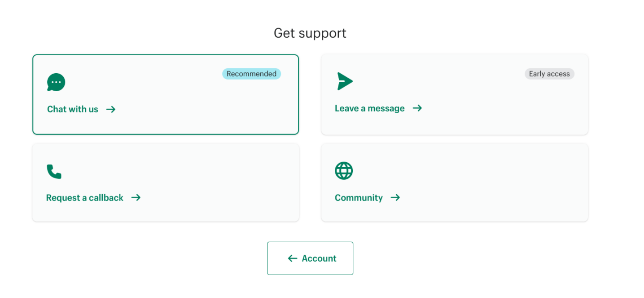The width and height of the screenshot is (644, 298).
Task: Select the Leave a message link
Action: [370, 108]
